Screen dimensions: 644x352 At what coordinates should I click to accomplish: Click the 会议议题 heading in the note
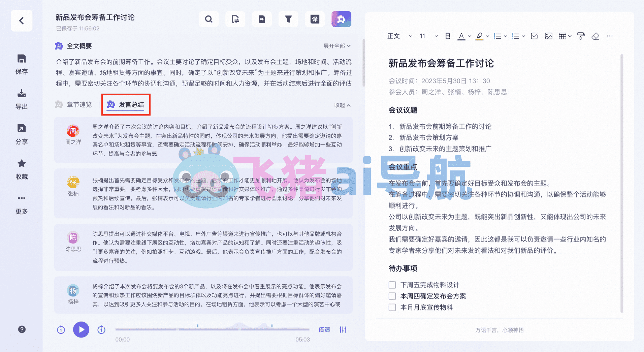pyautogui.click(x=403, y=110)
